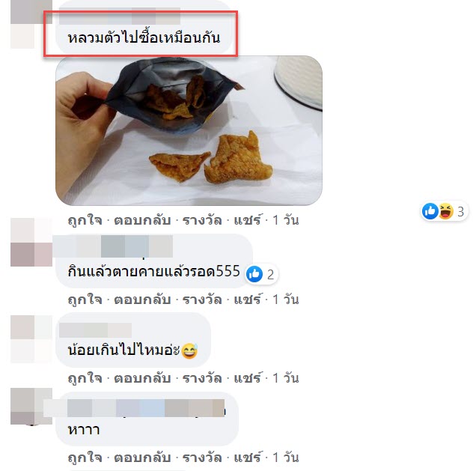The height and width of the screenshot is (471, 476).
Task: Click แชร์ under the snack photo comment
Action: 247,220
